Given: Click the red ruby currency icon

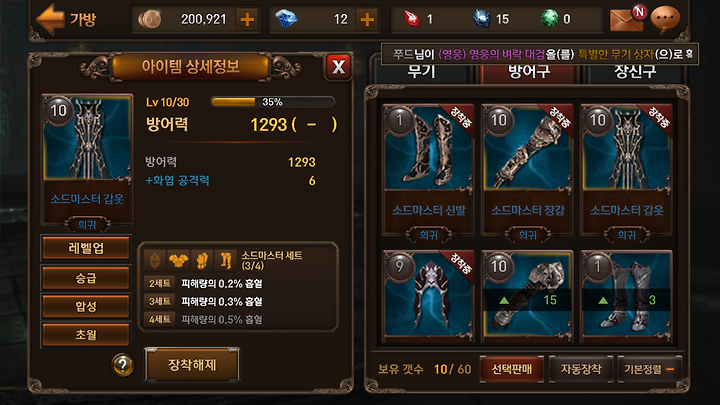Looking at the screenshot, I should tap(411, 19).
